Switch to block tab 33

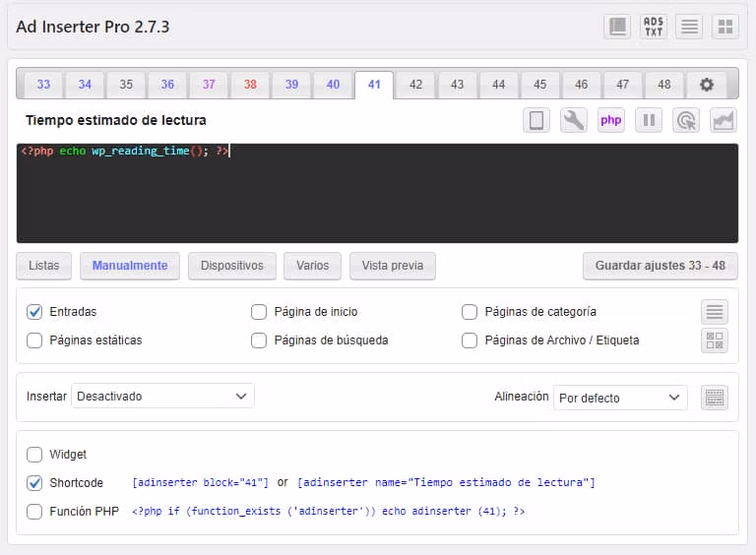(x=43, y=85)
